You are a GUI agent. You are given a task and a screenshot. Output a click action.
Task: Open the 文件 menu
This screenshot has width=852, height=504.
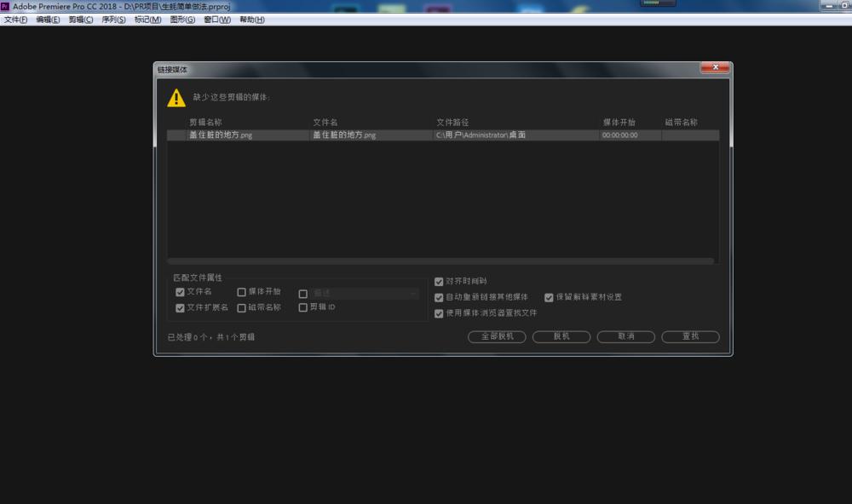14,19
